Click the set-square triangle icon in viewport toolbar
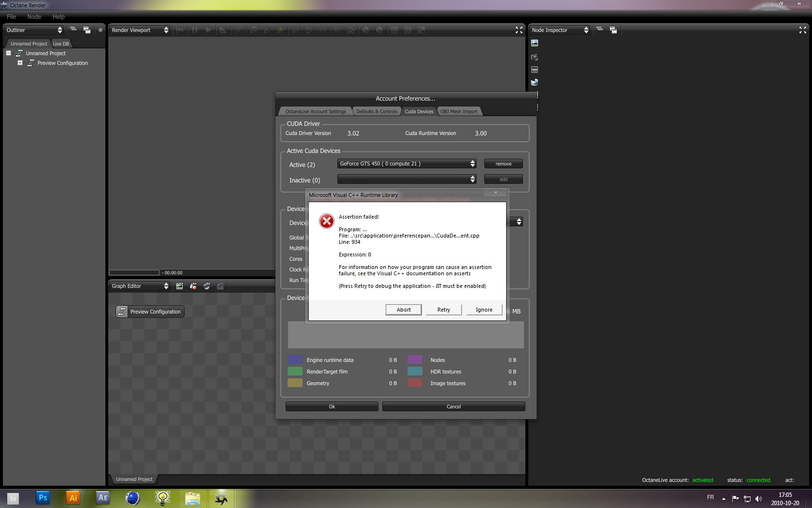The width and height of the screenshot is (812, 508). coord(223,30)
